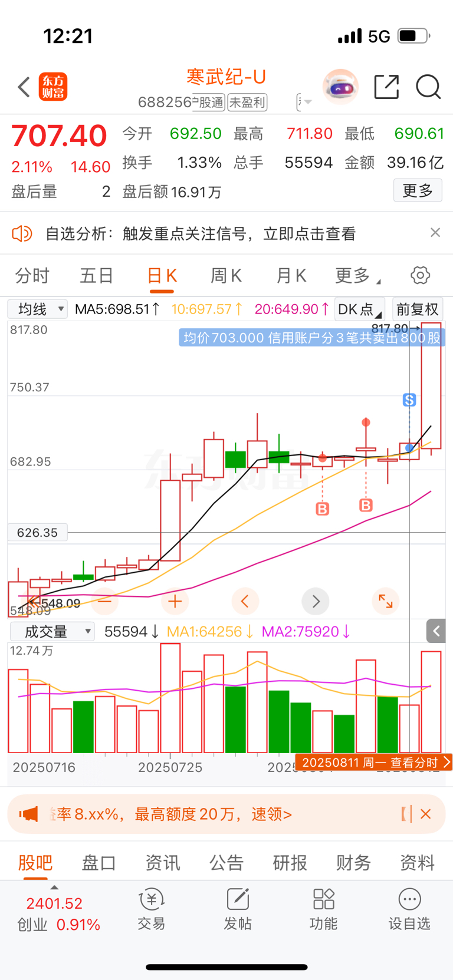Viewport: 453px width, 980px height.
Task: Open the robot assistant avatar
Action: coord(340,87)
